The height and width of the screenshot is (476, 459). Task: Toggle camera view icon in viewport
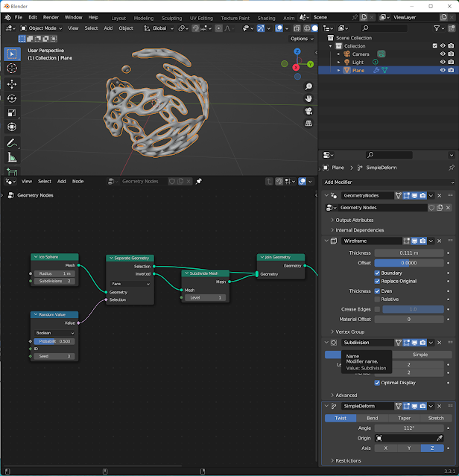[x=308, y=111]
